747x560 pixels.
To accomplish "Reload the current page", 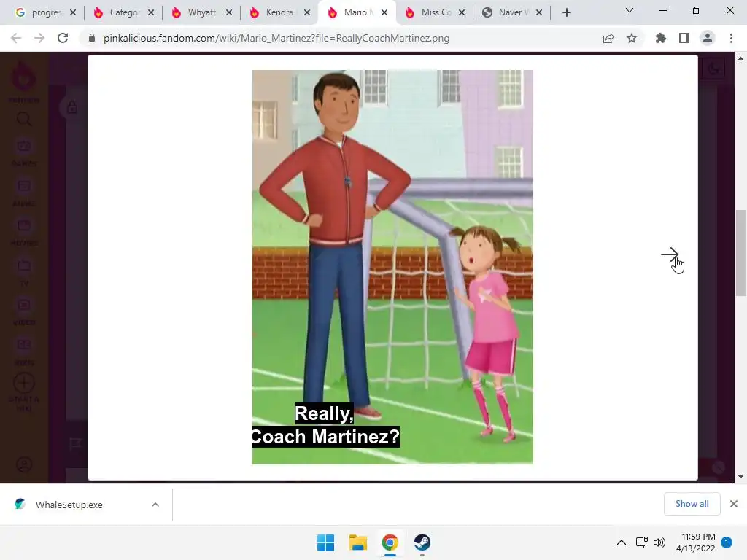I will (x=63, y=38).
